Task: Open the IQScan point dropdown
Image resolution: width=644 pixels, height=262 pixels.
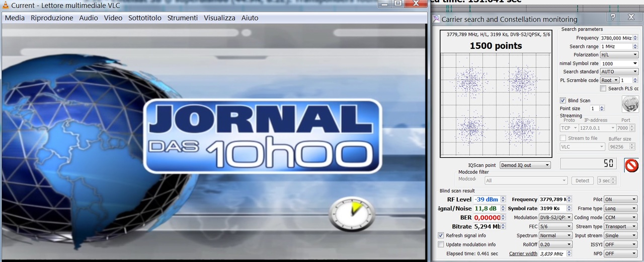Action: pyautogui.click(x=525, y=165)
